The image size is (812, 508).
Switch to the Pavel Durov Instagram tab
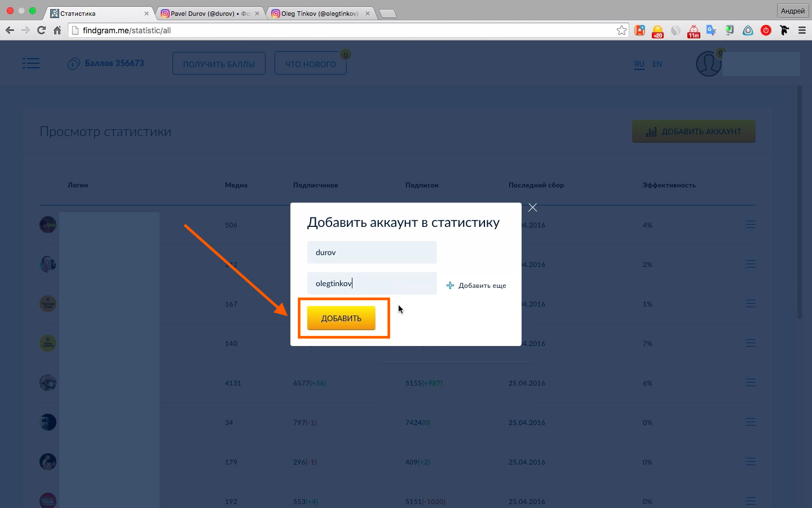[209, 13]
